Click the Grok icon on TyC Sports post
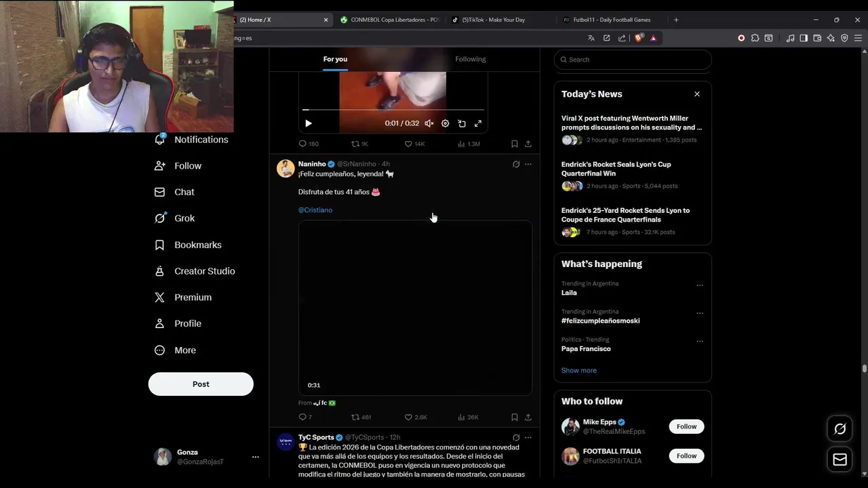This screenshot has height=488, width=868. (x=516, y=438)
